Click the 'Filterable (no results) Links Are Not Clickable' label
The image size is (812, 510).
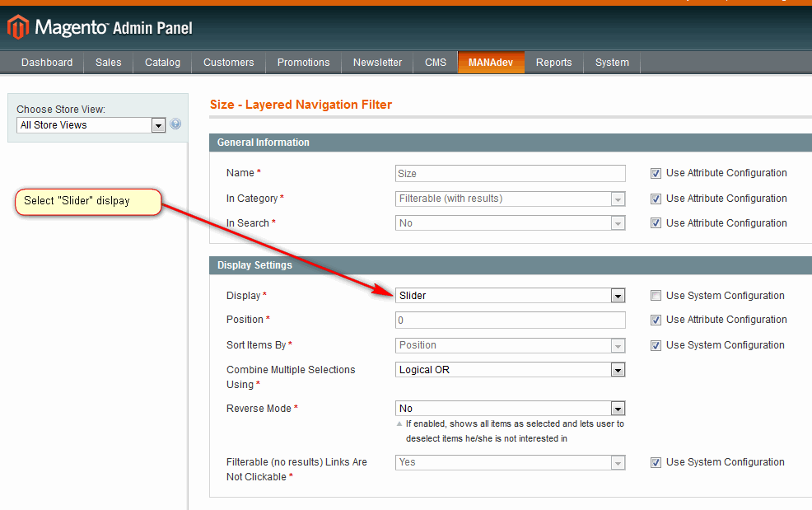point(296,469)
